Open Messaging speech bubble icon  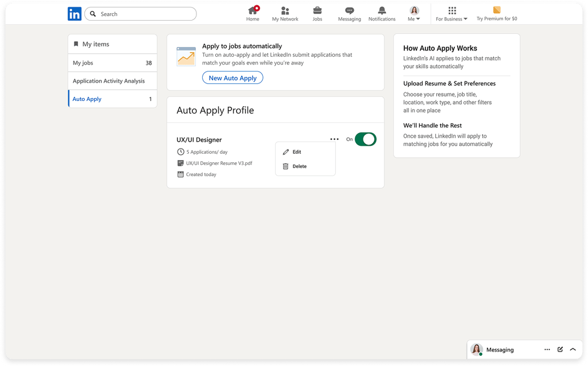pyautogui.click(x=350, y=11)
